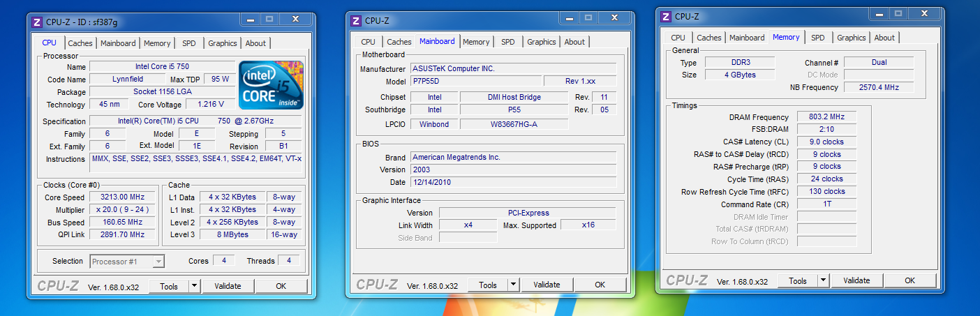This screenshot has width=980, height=316.
Task: Click Validate button in Mainboard window
Action: click(547, 285)
